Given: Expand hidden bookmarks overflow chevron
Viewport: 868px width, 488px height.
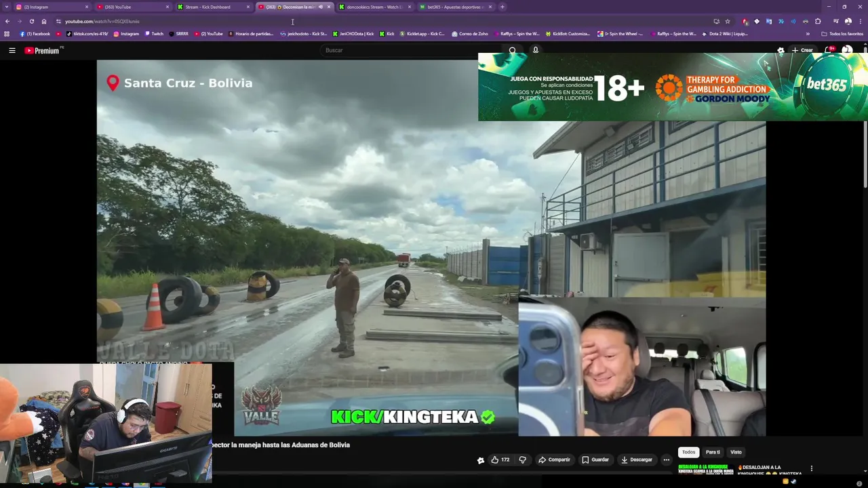Looking at the screenshot, I should click(x=807, y=33).
